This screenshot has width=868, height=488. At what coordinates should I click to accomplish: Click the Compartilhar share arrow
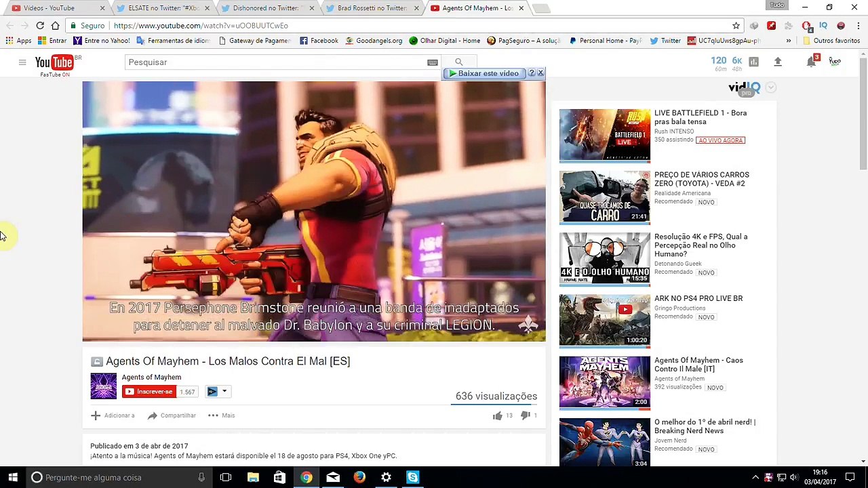pyautogui.click(x=153, y=415)
